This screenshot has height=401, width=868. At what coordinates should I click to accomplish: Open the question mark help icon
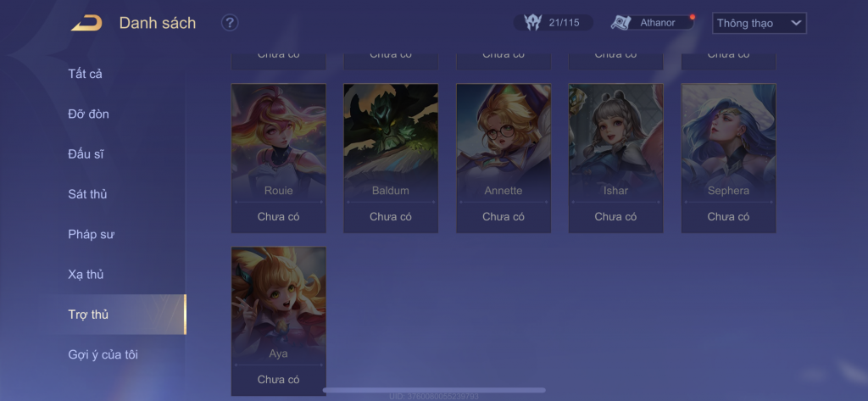pyautogui.click(x=230, y=23)
